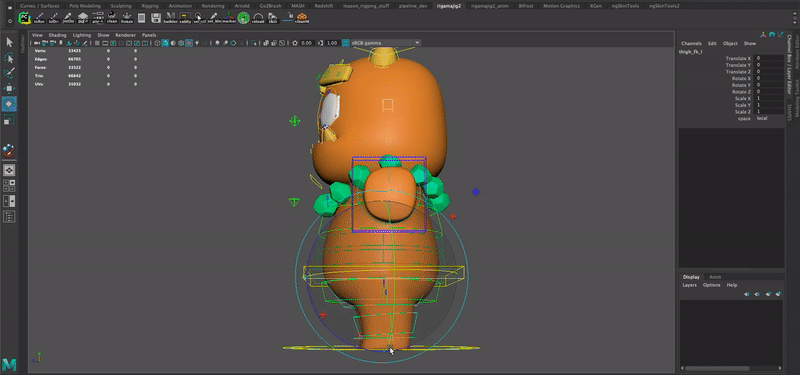
Task: Click the green circular character shelf icon
Action: (x=244, y=18)
